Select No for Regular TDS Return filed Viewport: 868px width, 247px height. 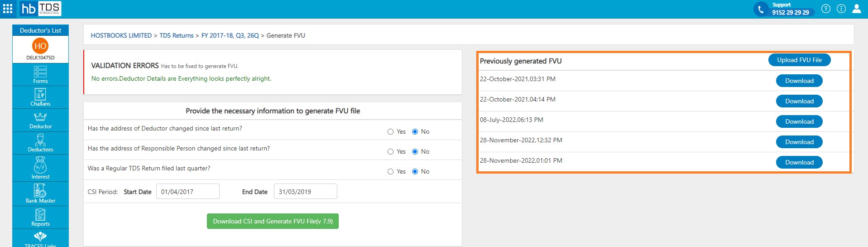pos(415,172)
